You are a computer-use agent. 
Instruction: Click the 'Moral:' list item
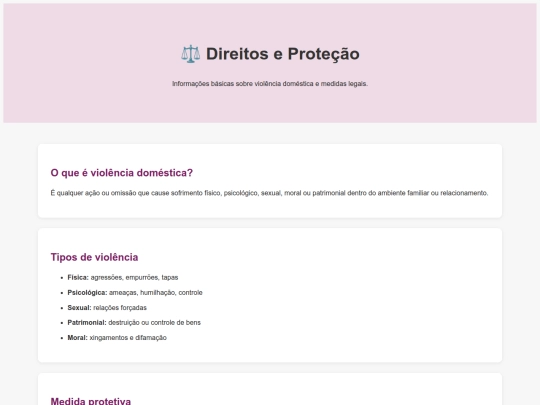[x=117, y=338]
